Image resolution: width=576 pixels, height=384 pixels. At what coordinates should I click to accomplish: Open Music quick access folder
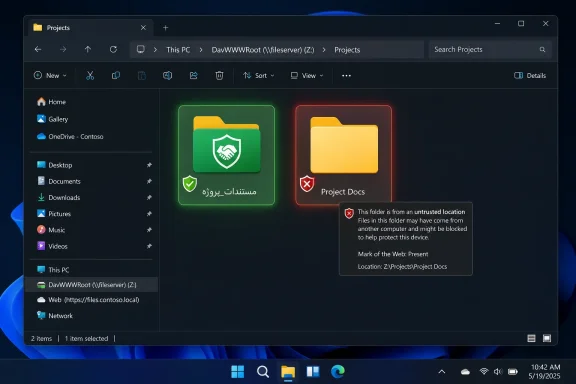[51, 230]
